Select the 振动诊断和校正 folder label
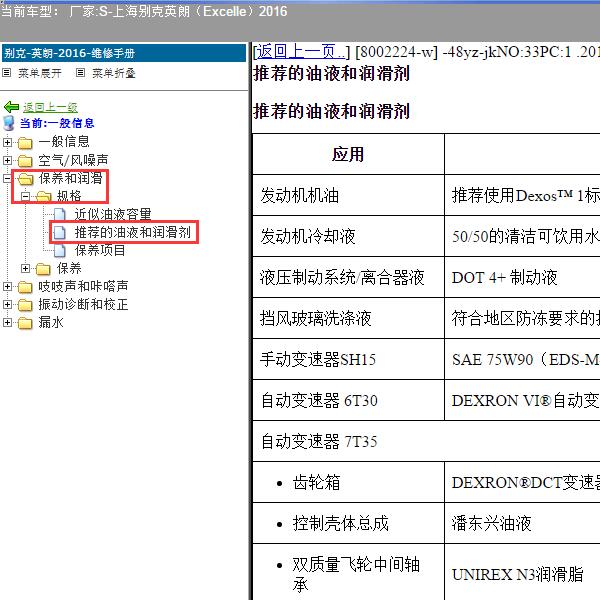 pyautogui.click(x=83, y=304)
